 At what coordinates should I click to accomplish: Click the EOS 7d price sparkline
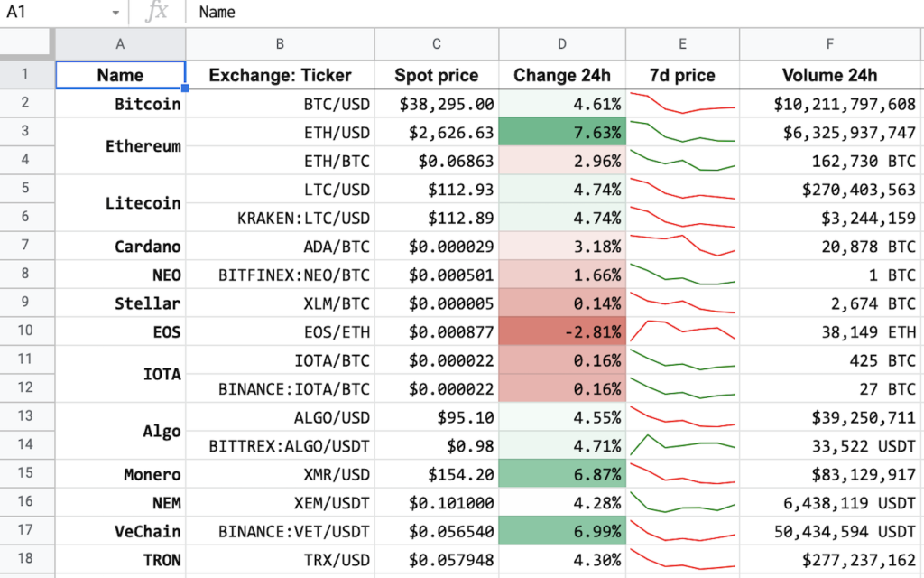[682, 331]
